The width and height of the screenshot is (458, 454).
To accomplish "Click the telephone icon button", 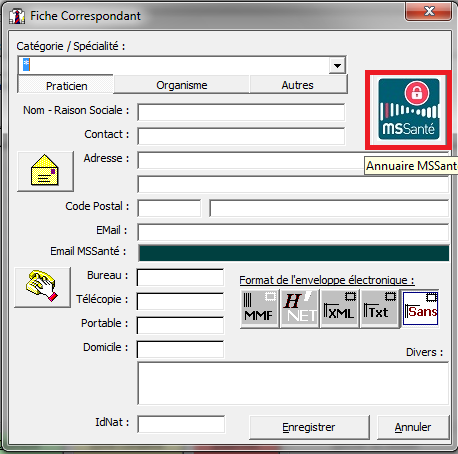I will click(x=42, y=287).
